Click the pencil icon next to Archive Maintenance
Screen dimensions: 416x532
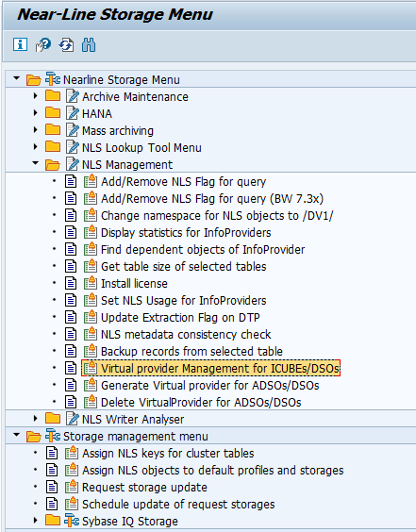coord(73,96)
